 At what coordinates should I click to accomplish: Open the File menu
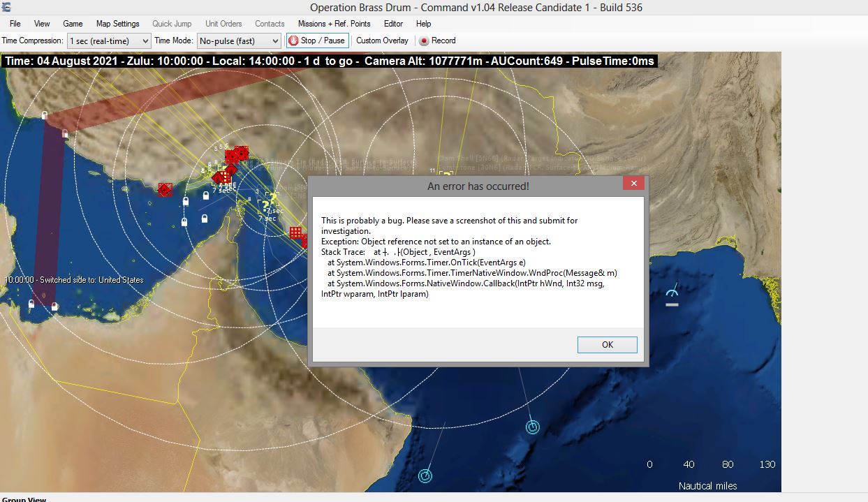[x=15, y=24]
